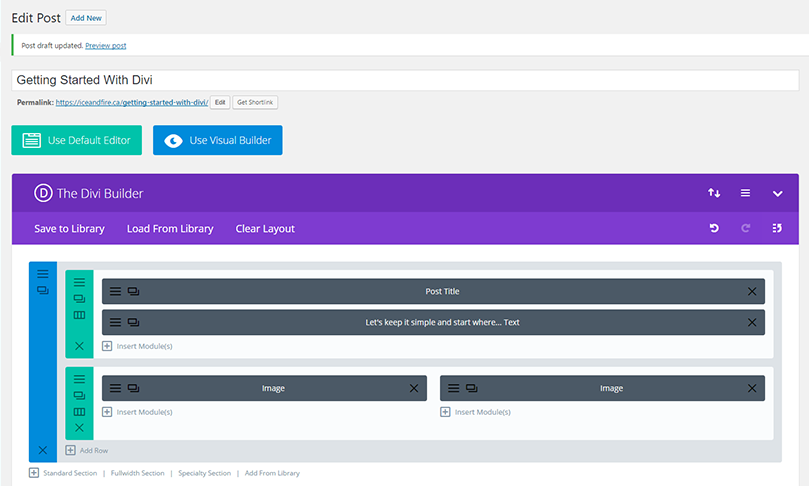809x486 pixels.
Task: Open settings of the second green row
Action: pyautogui.click(x=79, y=379)
